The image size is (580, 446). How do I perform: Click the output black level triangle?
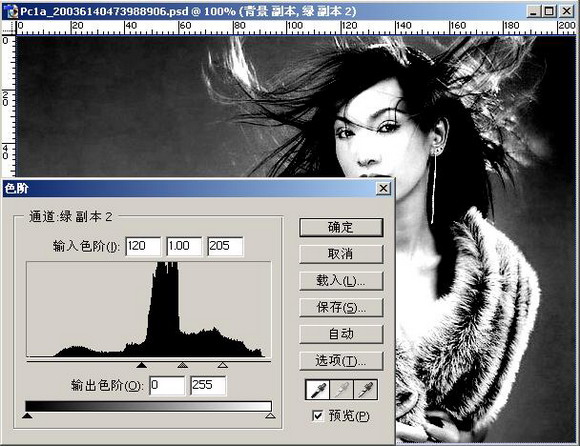pos(27,416)
